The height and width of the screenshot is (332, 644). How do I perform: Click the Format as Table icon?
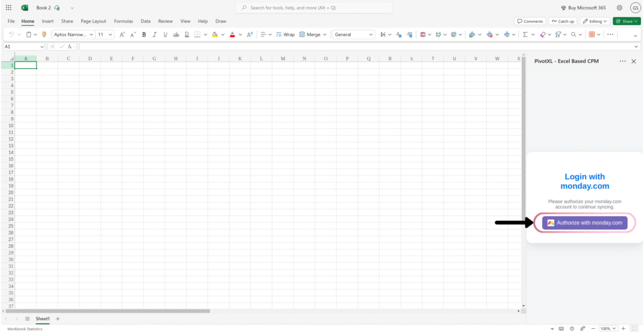tap(454, 35)
